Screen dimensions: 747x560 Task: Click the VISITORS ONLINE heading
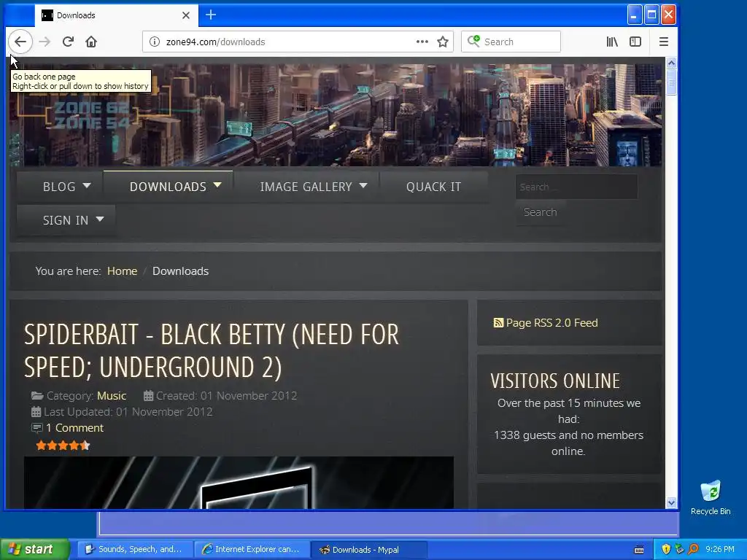click(x=555, y=381)
